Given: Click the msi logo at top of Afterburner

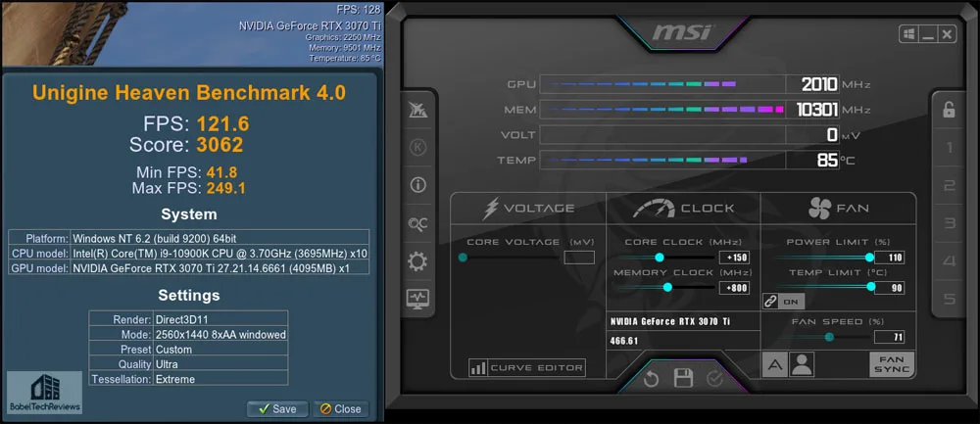Looking at the screenshot, I should 682,31.
